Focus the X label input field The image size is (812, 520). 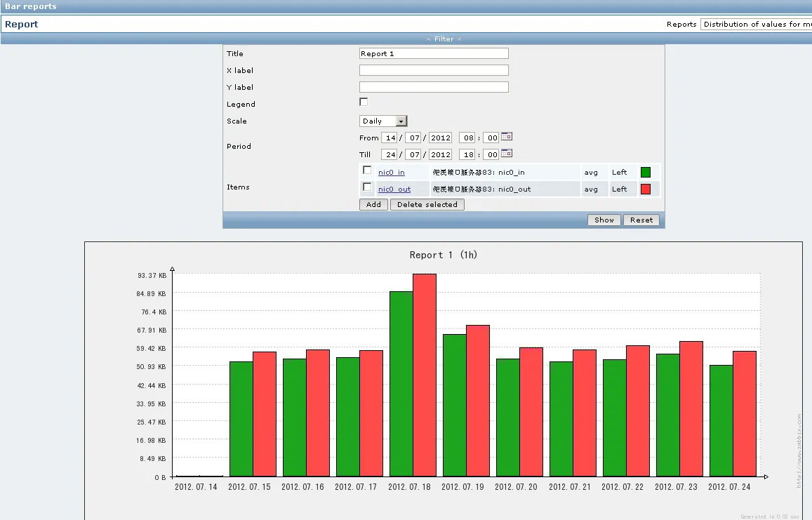tap(434, 70)
